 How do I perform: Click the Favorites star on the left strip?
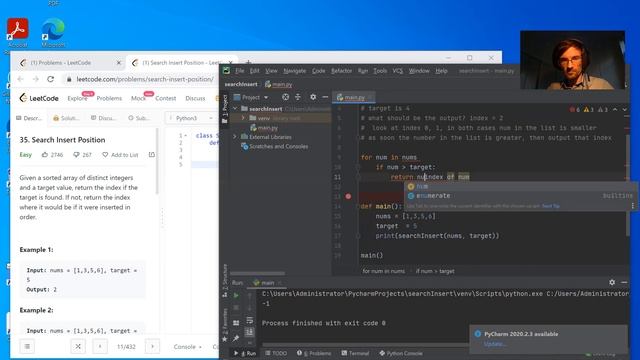point(224,339)
